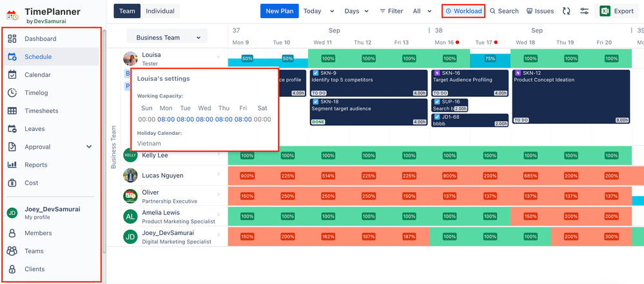Open the Timesheets menu item

click(52, 111)
